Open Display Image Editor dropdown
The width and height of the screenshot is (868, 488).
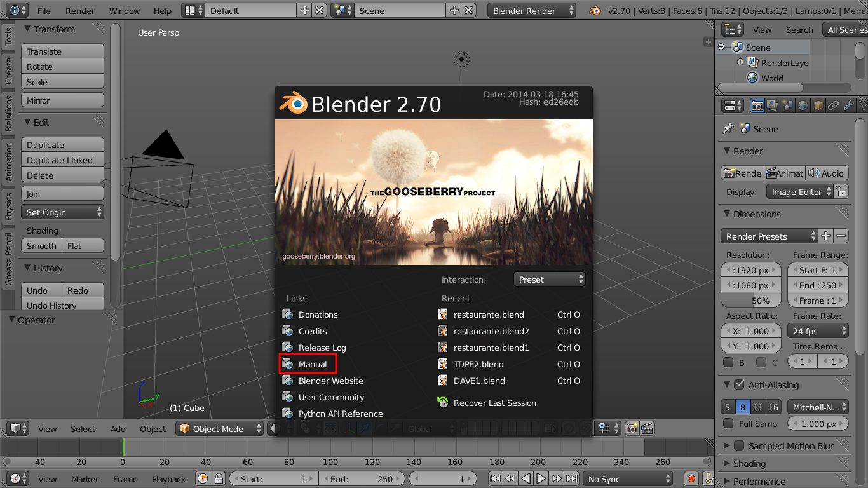pyautogui.click(x=799, y=192)
